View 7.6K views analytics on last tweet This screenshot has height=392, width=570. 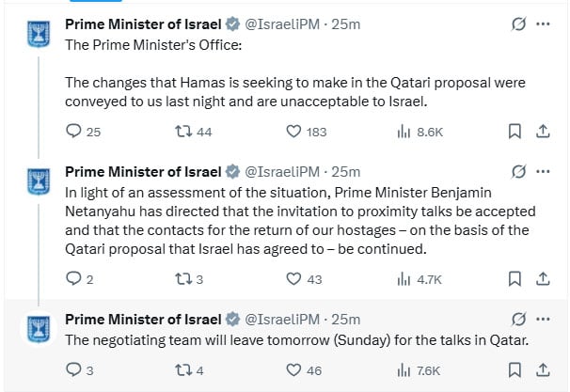(419, 370)
